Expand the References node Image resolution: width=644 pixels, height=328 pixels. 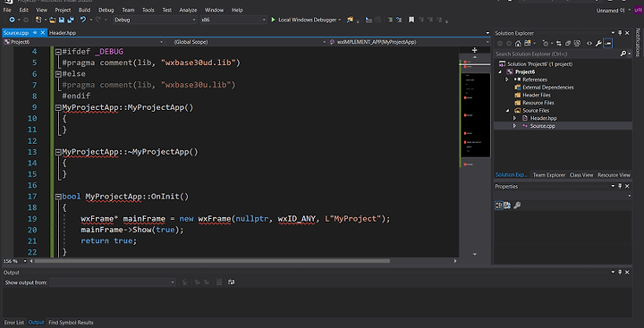click(507, 80)
